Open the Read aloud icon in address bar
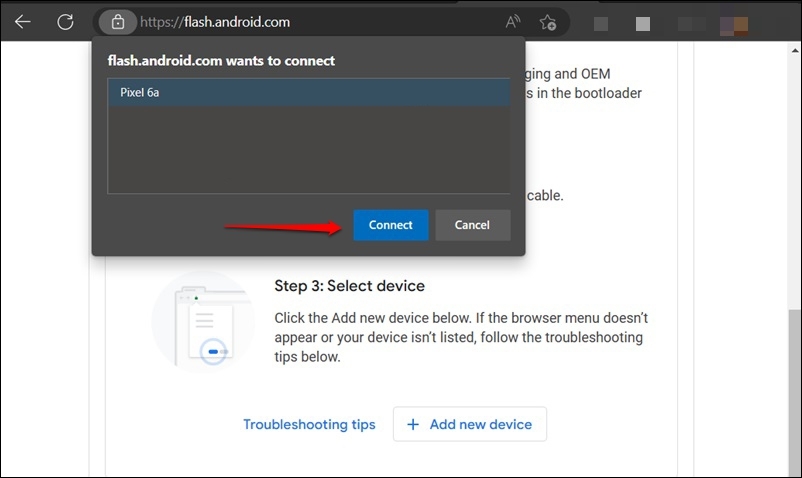The image size is (802, 478). click(x=513, y=22)
